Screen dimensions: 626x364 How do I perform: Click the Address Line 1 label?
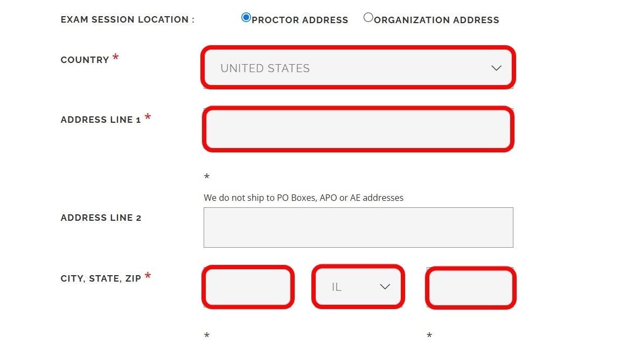(x=101, y=120)
